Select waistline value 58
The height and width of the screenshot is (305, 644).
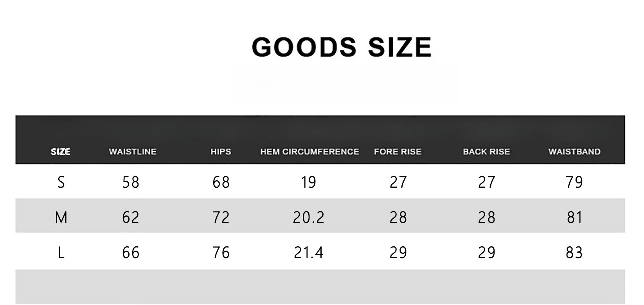click(131, 182)
